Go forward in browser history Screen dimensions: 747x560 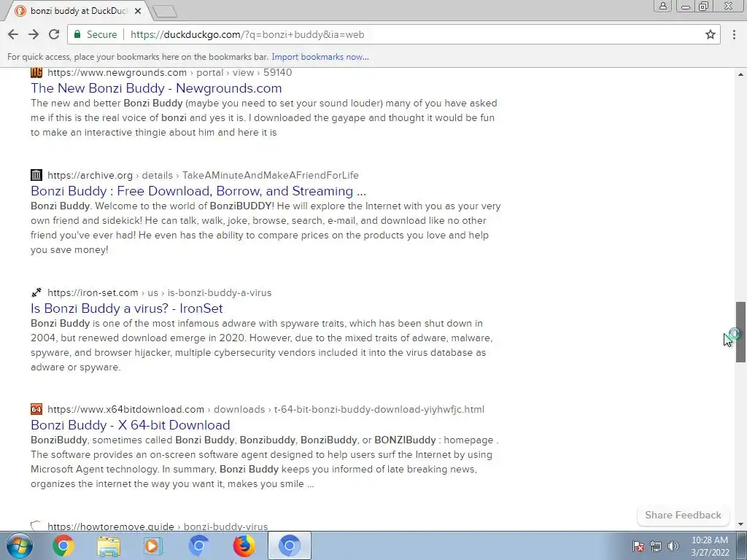[x=34, y=34]
